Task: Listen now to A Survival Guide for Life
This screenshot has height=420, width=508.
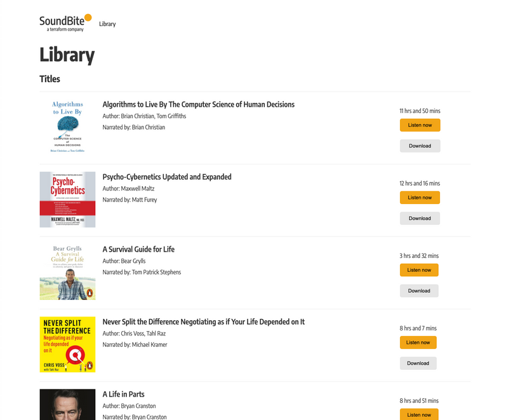Action: tap(419, 270)
